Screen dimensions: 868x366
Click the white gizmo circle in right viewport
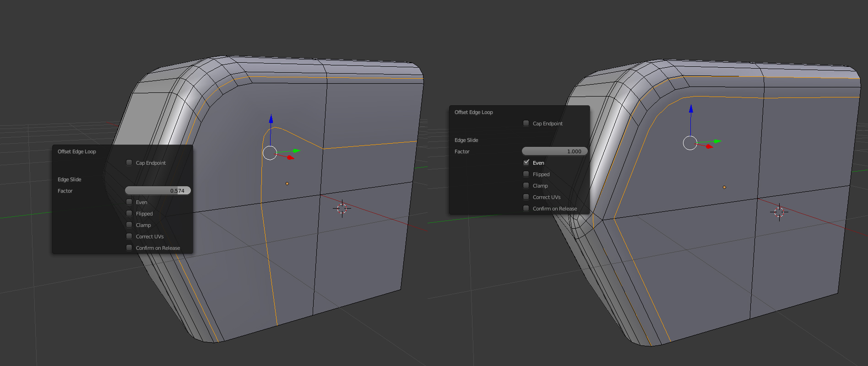(x=690, y=143)
